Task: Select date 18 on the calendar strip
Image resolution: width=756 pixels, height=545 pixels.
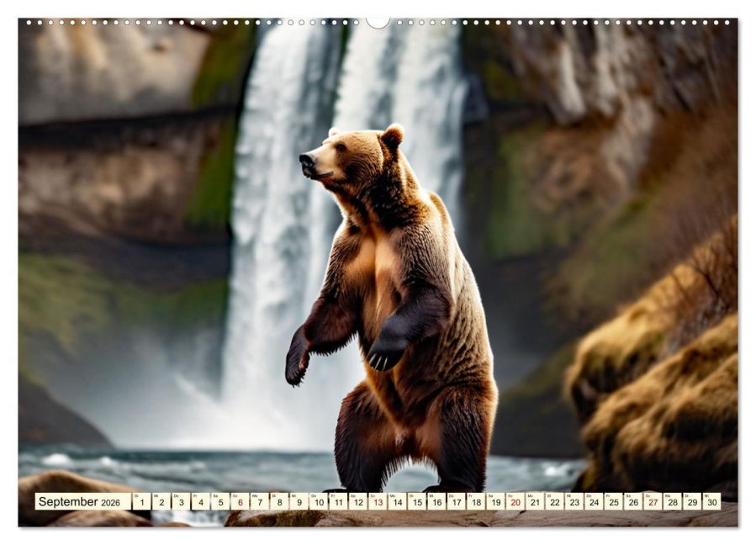Action: click(x=476, y=502)
